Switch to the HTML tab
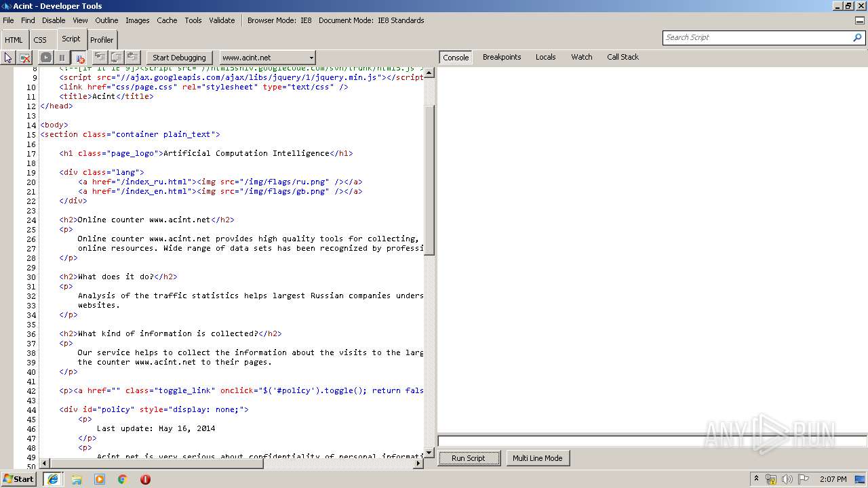Viewport: 868px width, 488px height. pos(14,40)
